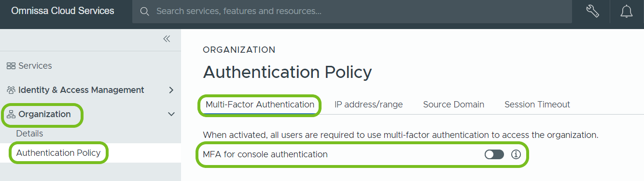The height and width of the screenshot is (181, 644).
Task: Click the search magnifier icon
Action: click(x=144, y=11)
